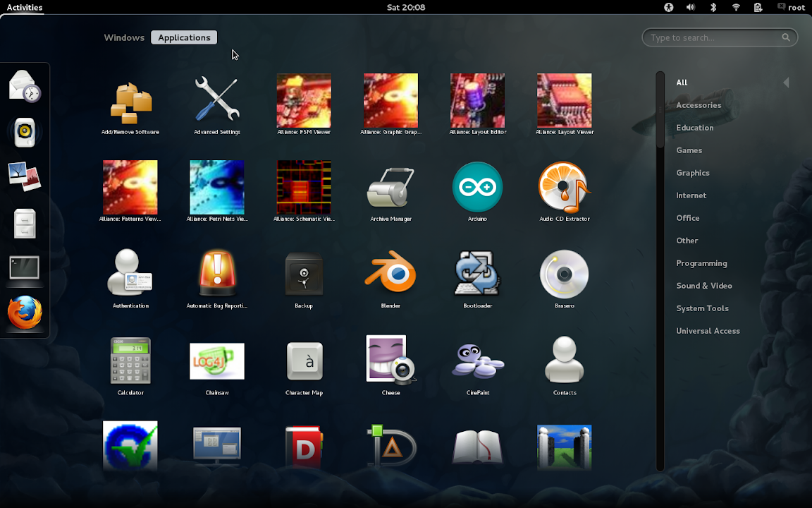
Task: Open Terminal from the dash
Action: 25,269
